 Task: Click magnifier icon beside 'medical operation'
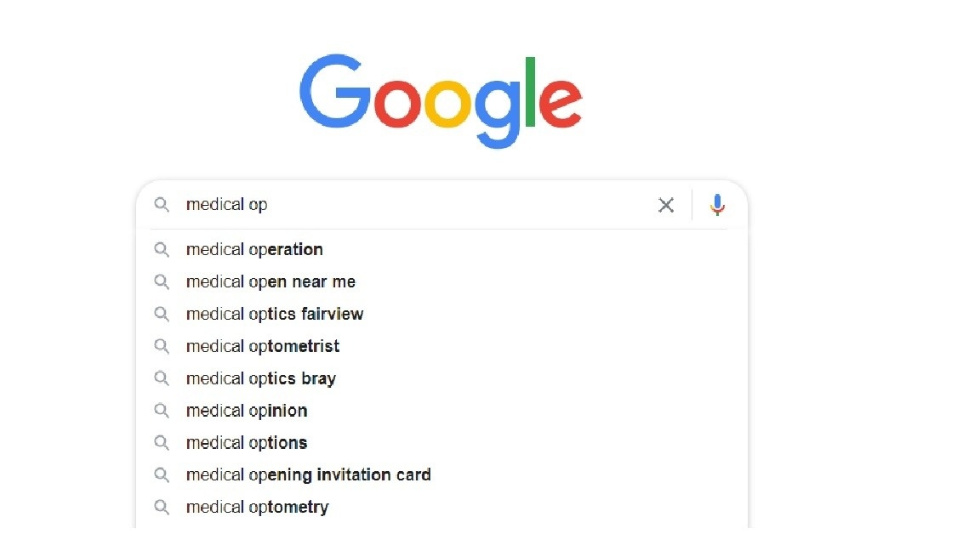click(162, 250)
